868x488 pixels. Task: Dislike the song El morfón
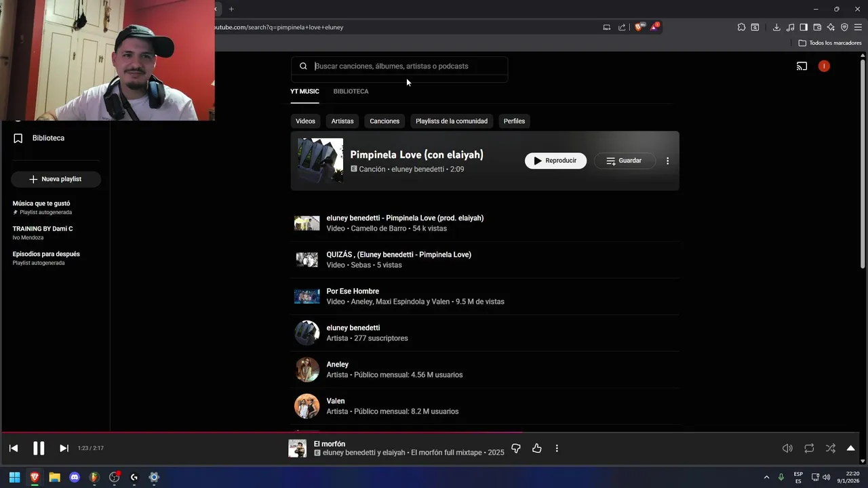516,448
